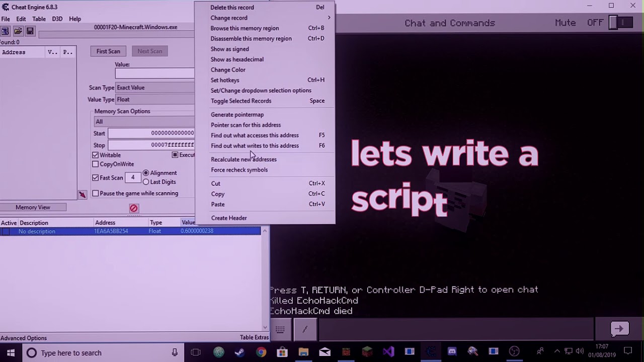Enable Pause the game while scanning
This screenshot has height=362, width=644.
coord(96,194)
